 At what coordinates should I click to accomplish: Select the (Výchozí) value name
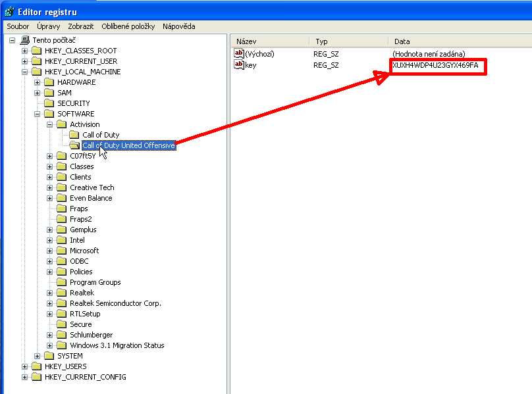click(259, 54)
